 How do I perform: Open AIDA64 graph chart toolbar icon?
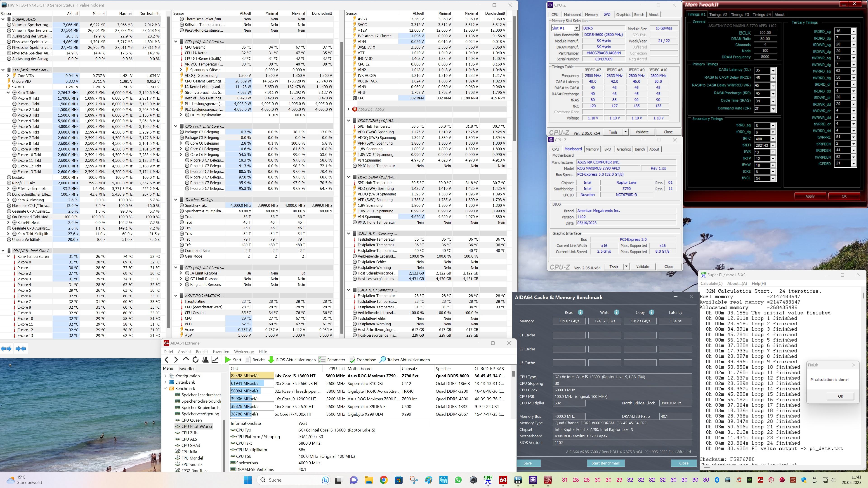pyautogui.click(x=215, y=360)
